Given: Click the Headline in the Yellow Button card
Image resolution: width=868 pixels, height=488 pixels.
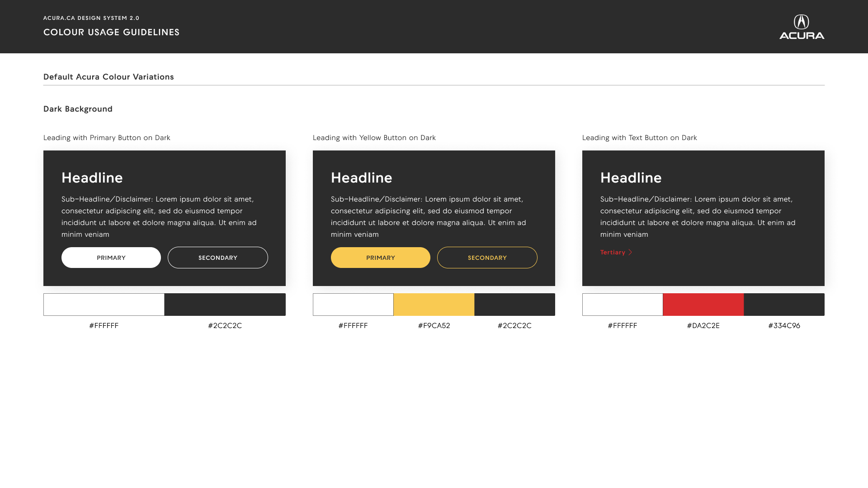Looking at the screenshot, I should coord(362,178).
